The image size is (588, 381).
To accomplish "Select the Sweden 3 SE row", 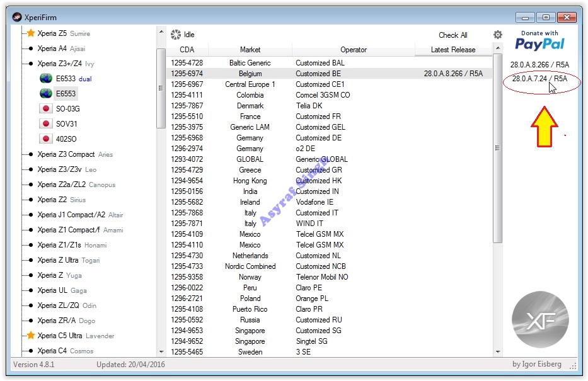I will (329, 352).
